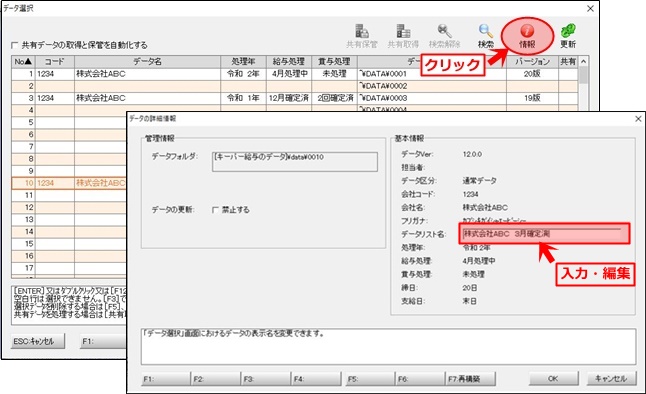
Task: Sort by the 賞与処理 column header
Action: (334, 62)
